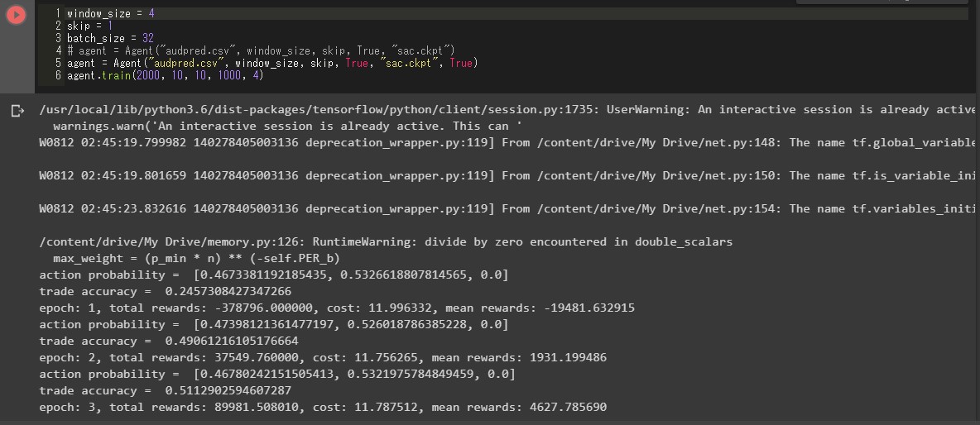
Task: Click the output toggle icon beside the cell output
Action: [17, 111]
